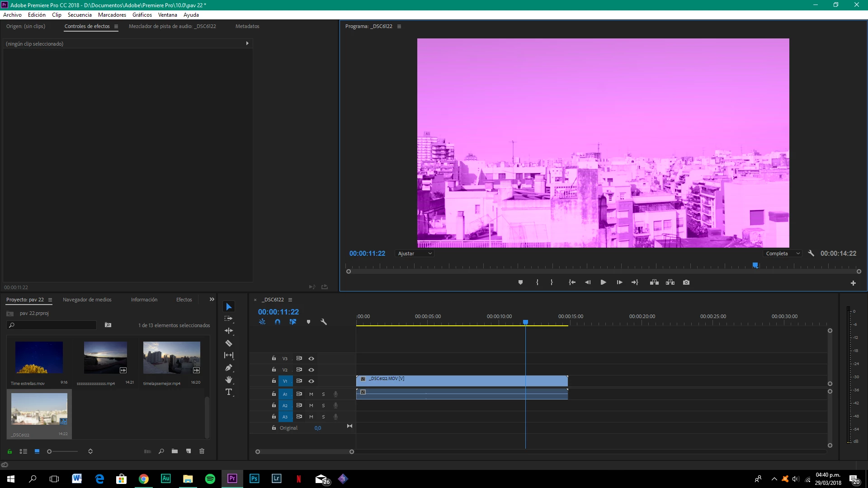The width and height of the screenshot is (868, 488).
Task: Select the Type tool
Action: coord(229,392)
